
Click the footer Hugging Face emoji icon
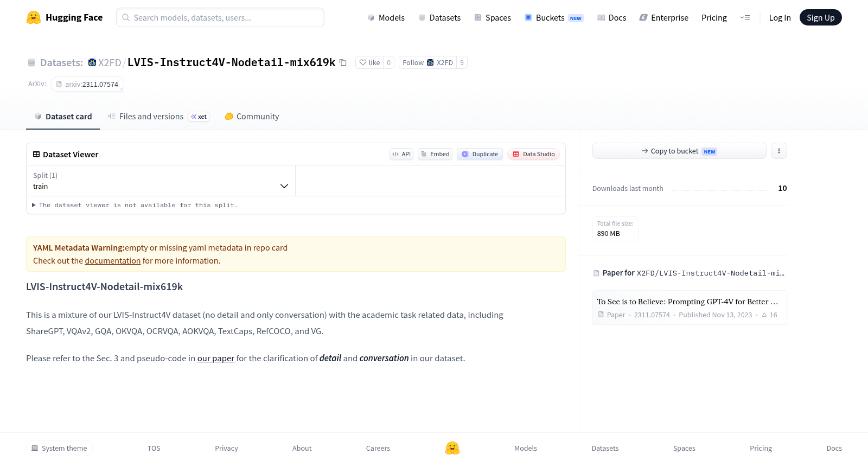(x=452, y=448)
